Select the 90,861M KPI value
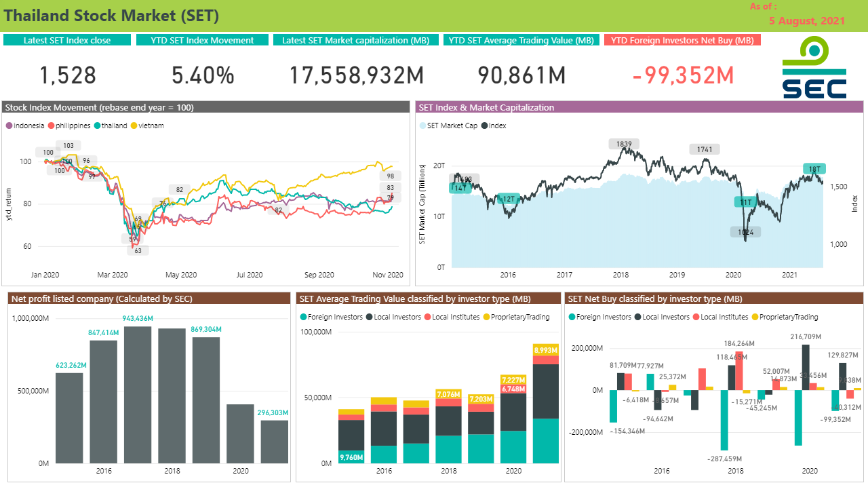868x502 pixels. pos(521,75)
